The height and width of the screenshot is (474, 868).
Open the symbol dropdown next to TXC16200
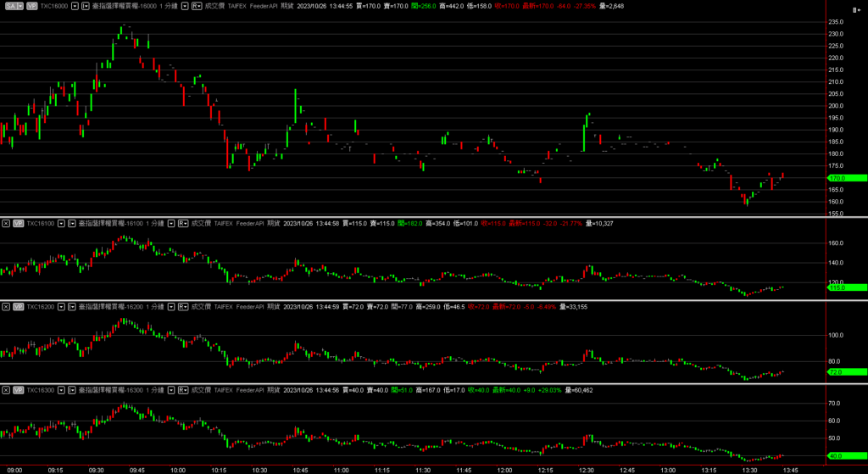(62, 306)
